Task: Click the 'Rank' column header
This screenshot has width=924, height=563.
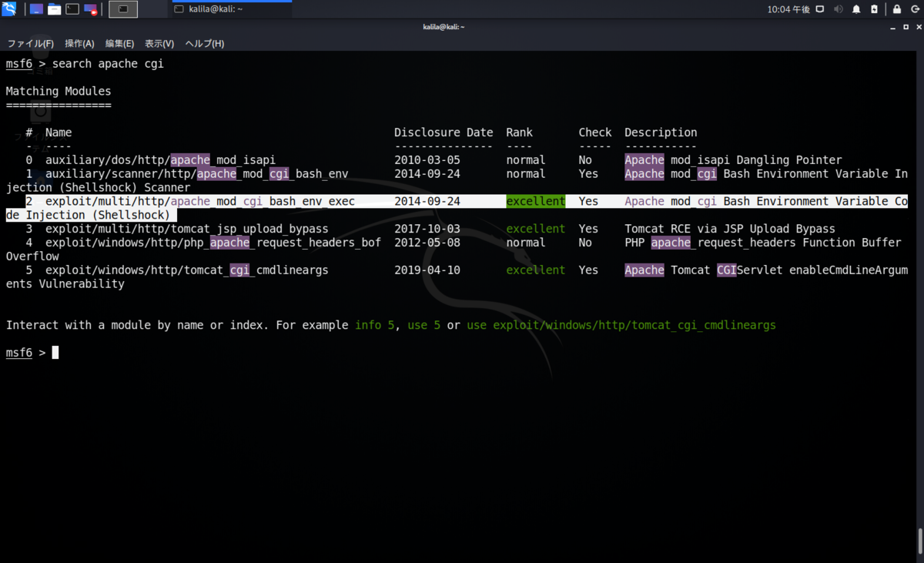Action: [519, 132]
